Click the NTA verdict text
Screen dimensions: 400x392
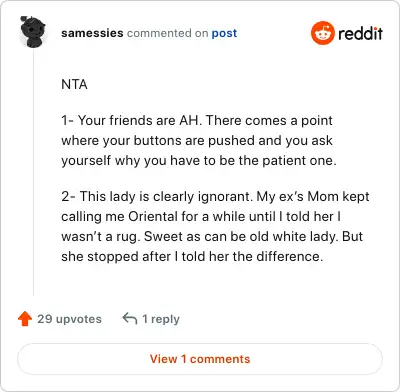(74, 84)
